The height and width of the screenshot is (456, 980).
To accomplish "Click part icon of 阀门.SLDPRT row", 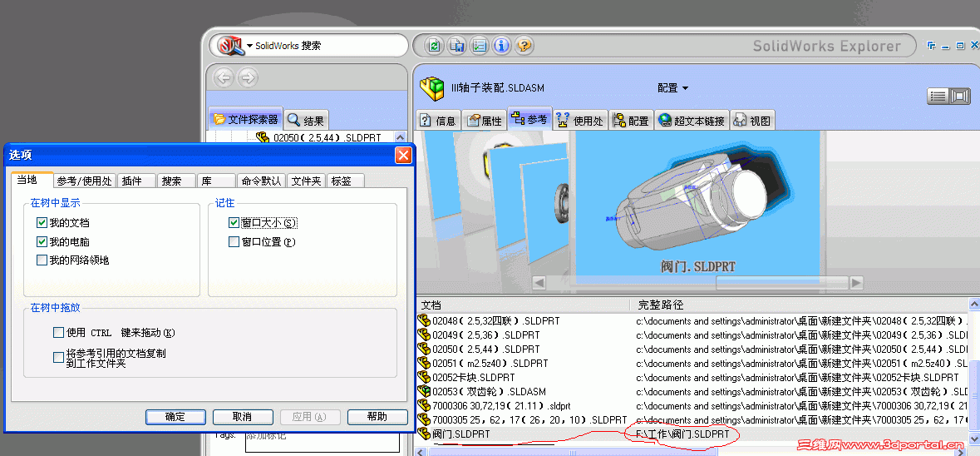I will click(425, 434).
